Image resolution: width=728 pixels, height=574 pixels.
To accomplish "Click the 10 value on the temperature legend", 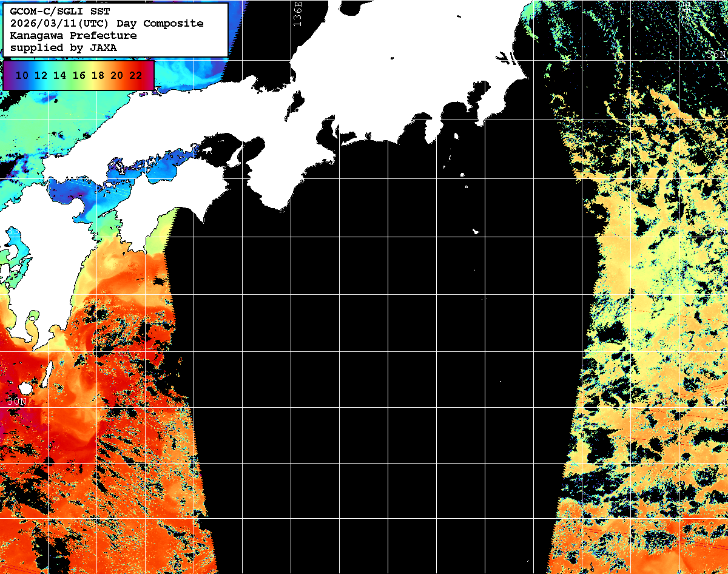I will [x=22, y=75].
